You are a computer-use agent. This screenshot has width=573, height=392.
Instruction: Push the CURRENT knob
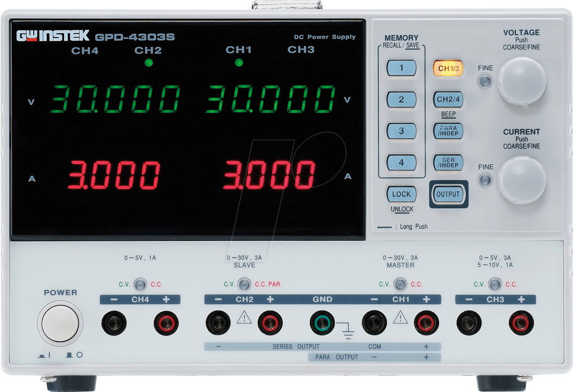tap(521, 181)
